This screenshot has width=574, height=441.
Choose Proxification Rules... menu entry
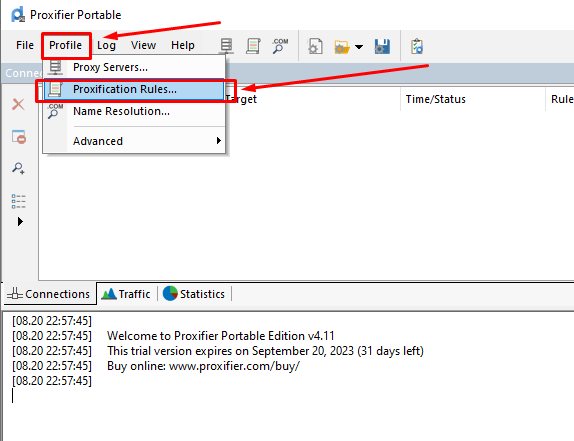(x=134, y=89)
